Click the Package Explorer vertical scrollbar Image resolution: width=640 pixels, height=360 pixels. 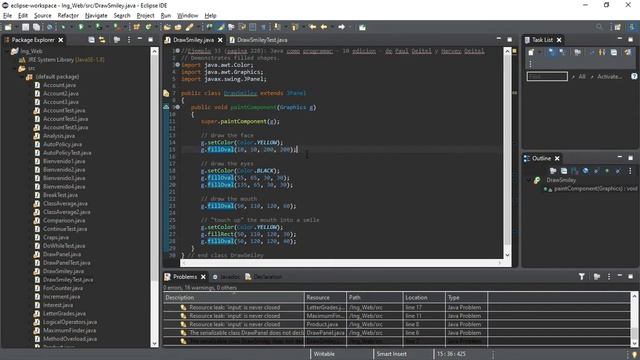tap(154, 197)
